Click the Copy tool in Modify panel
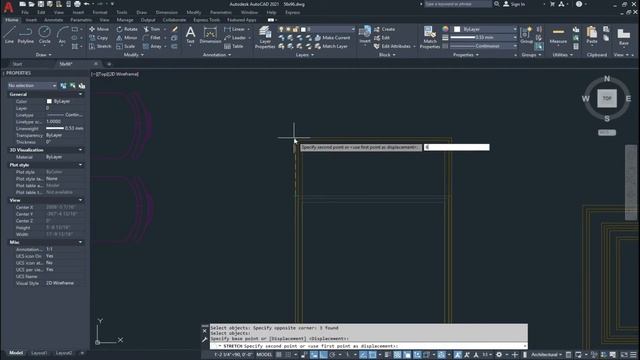Screen dimensions: 640x360 coord(99,38)
